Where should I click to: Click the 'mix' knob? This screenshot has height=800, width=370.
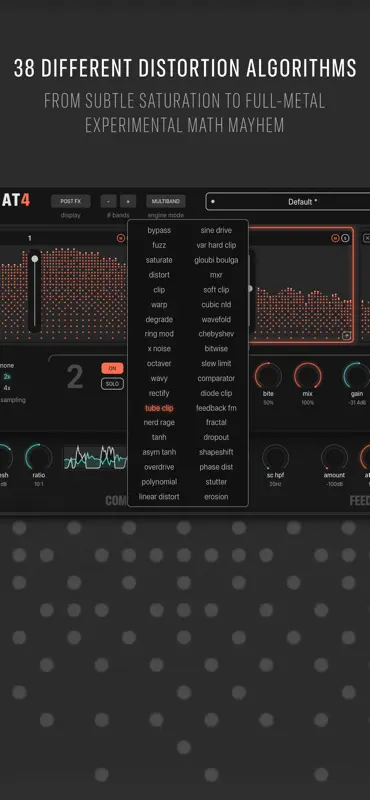(x=308, y=376)
